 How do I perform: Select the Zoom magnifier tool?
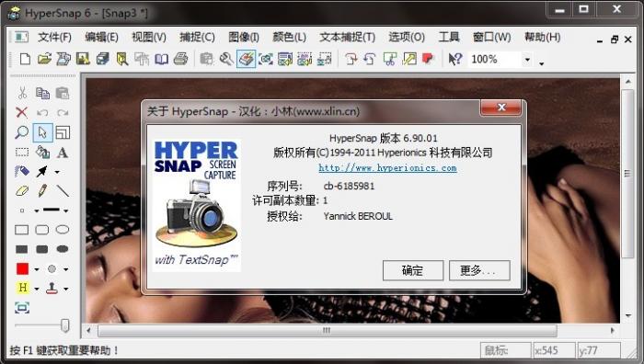coord(22,132)
